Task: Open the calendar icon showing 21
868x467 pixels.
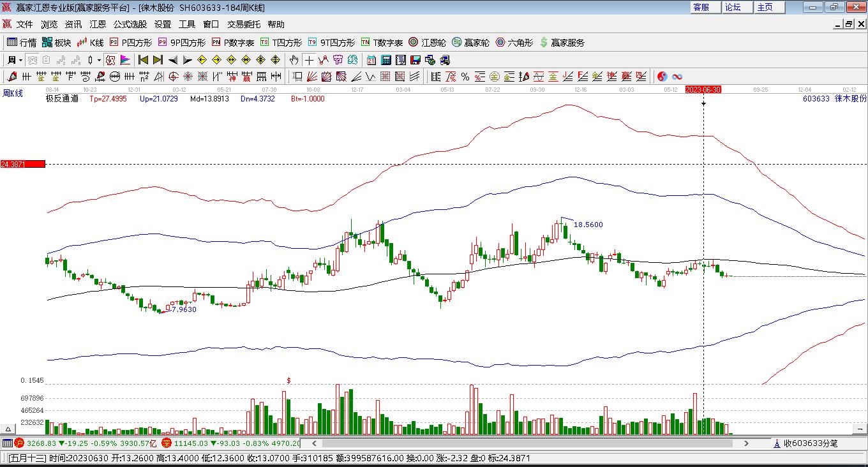Action: click(x=371, y=60)
